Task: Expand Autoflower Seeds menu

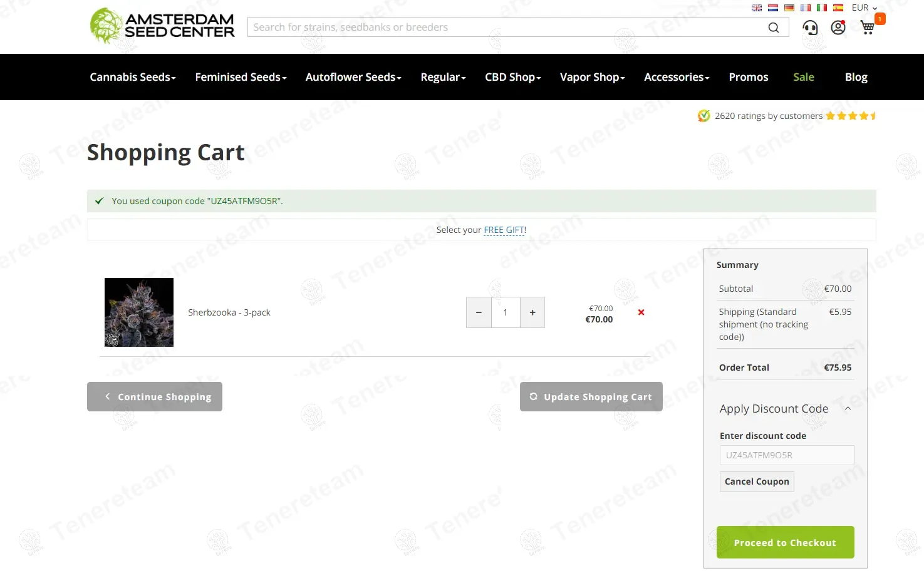Action: [353, 77]
